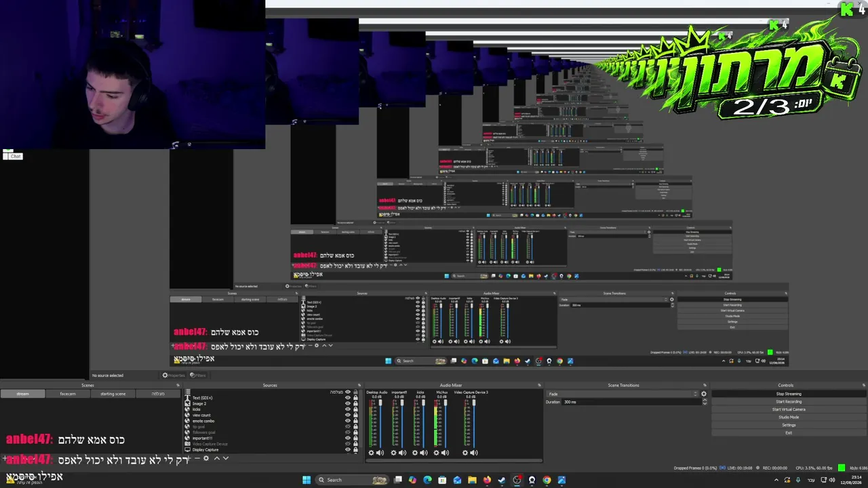
Task: Enable Studio Mode
Action: (x=789, y=418)
